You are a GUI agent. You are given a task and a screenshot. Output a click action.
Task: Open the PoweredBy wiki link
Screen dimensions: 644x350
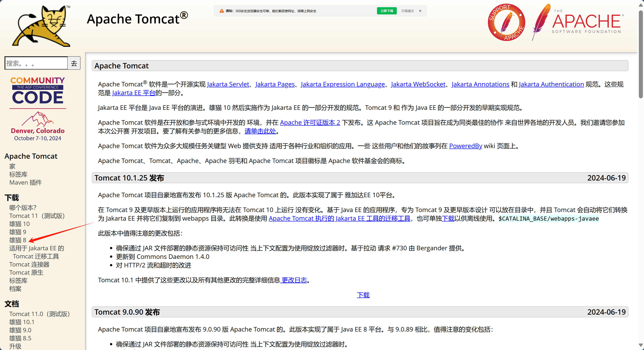tap(465, 146)
